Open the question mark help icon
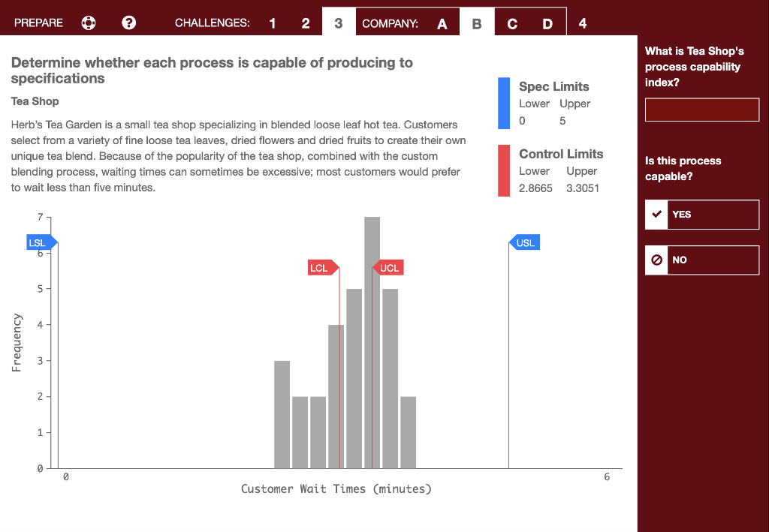This screenshot has height=532, width=769. point(129,23)
